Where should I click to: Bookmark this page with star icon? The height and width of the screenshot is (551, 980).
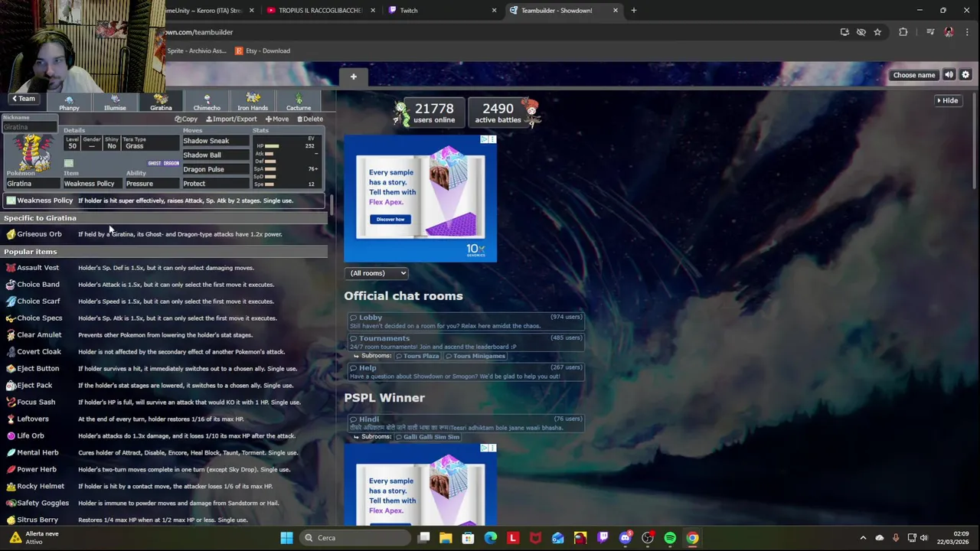click(877, 32)
